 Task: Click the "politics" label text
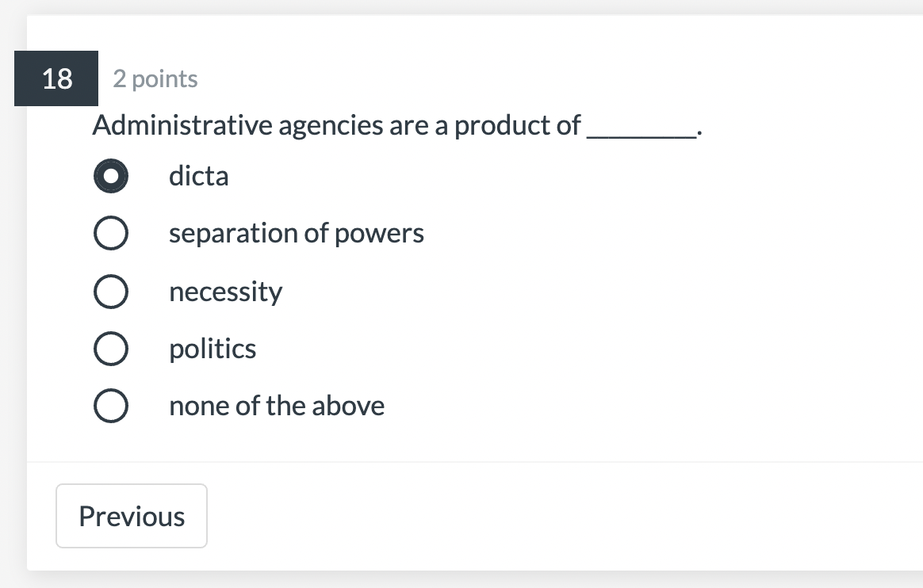click(x=213, y=348)
